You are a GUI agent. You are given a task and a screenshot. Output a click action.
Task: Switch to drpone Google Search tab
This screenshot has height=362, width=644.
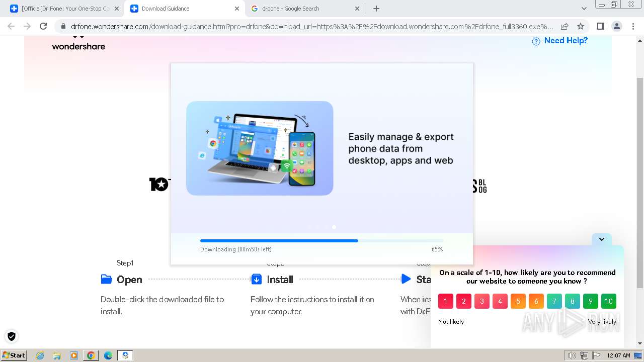click(305, 9)
